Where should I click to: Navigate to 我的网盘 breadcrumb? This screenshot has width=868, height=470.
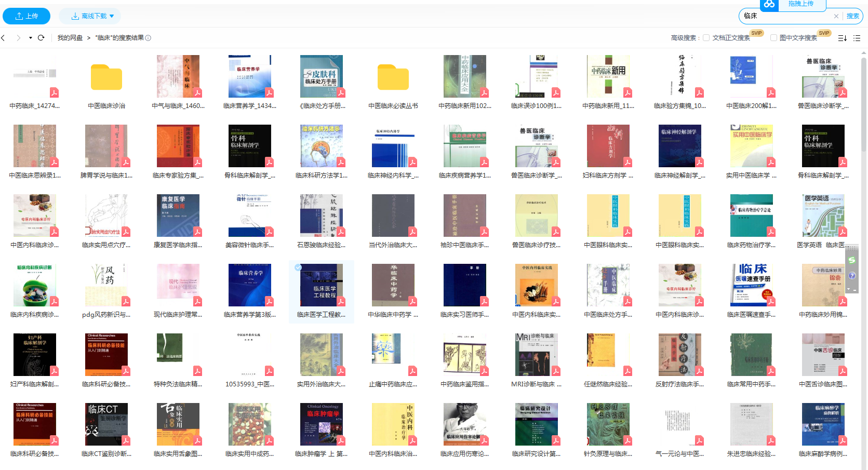[70, 38]
